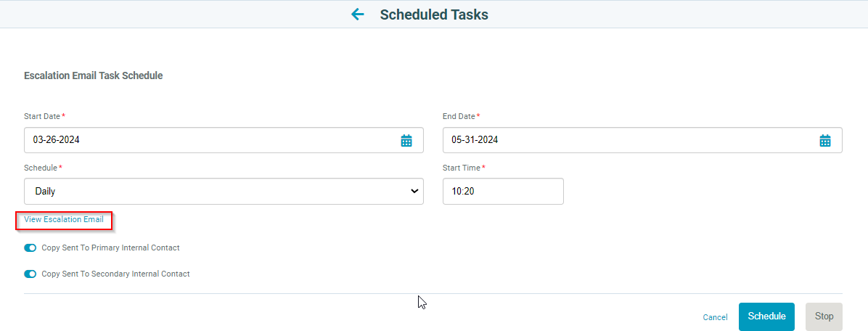Click the blue Schedule button
The width and height of the screenshot is (868, 331).
coord(766,316)
